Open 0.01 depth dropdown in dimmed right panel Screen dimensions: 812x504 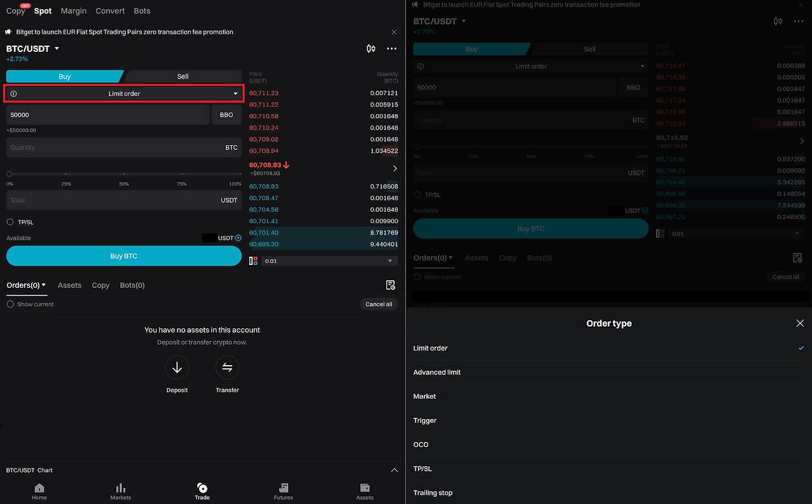(737, 234)
